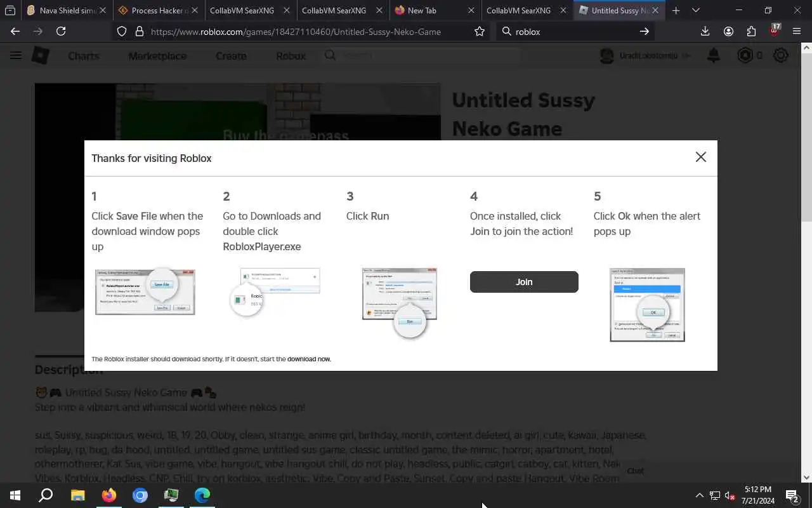Image resolution: width=812 pixels, height=508 pixels.
Task: Click the Roblox site search field
Action: pyautogui.click(x=419, y=55)
